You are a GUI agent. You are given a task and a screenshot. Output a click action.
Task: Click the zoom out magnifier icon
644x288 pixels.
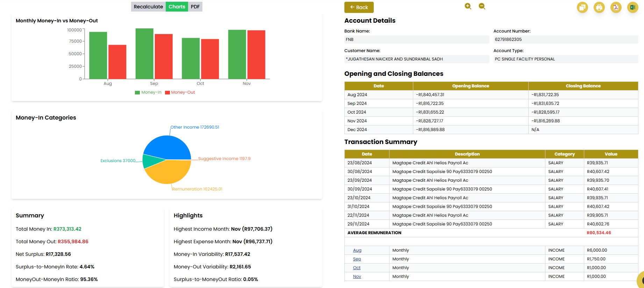tap(482, 6)
